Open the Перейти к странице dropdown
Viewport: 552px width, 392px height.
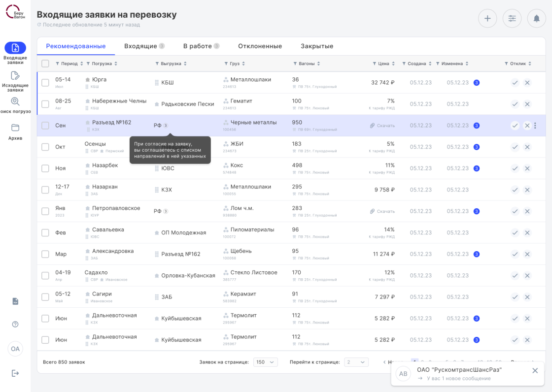[x=356, y=362]
